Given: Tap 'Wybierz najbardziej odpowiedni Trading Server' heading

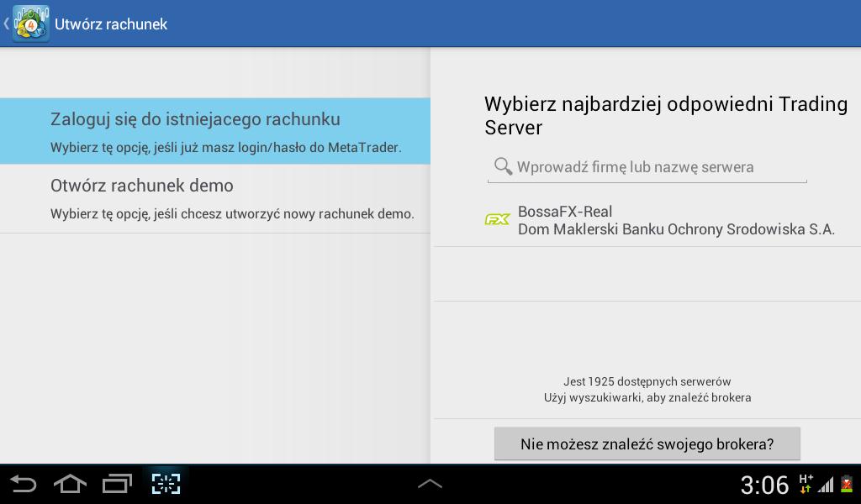Looking at the screenshot, I should (666, 115).
